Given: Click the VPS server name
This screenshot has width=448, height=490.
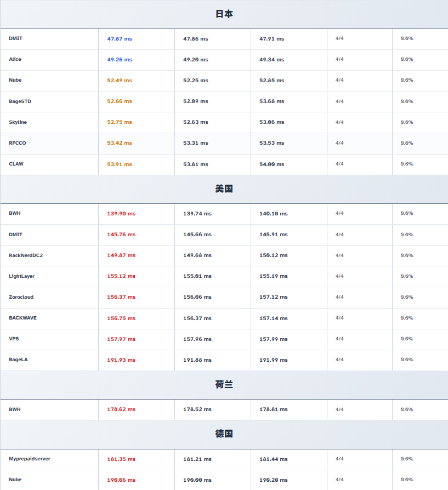Looking at the screenshot, I should tap(14, 339).
